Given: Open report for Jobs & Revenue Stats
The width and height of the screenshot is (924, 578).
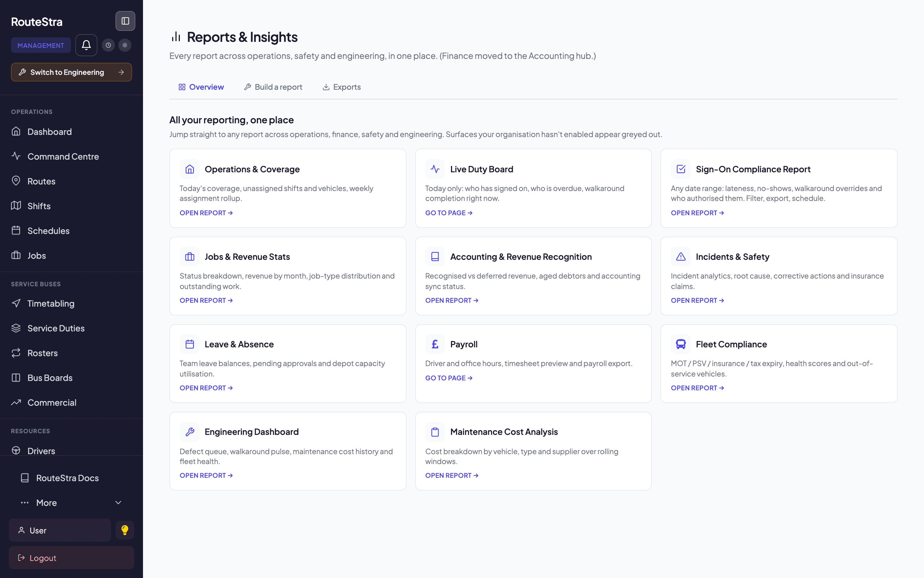Looking at the screenshot, I should [206, 301].
